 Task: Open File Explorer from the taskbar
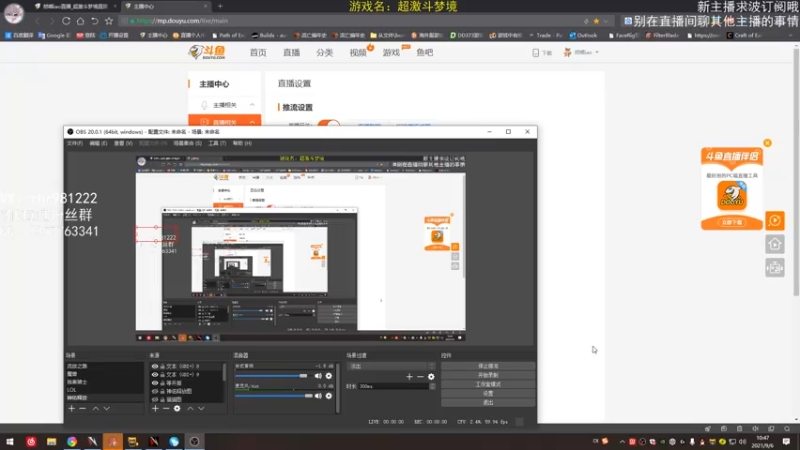[x=52, y=441]
